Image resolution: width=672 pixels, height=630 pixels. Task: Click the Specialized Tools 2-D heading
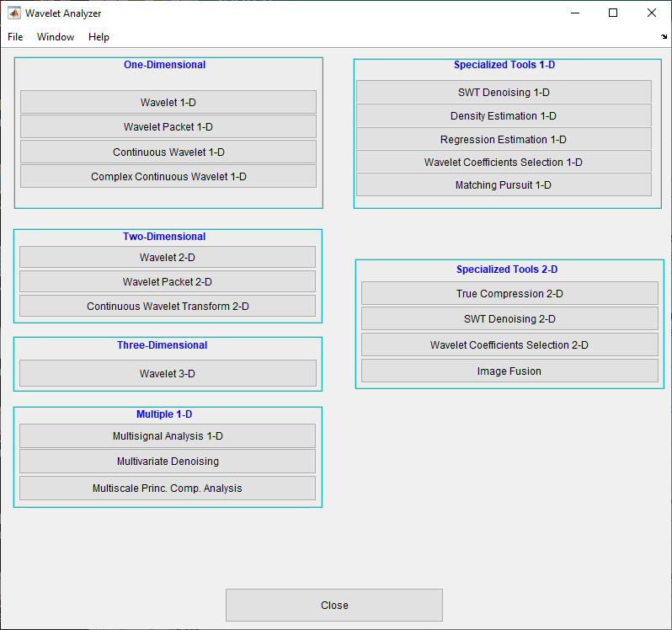pyautogui.click(x=507, y=270)
